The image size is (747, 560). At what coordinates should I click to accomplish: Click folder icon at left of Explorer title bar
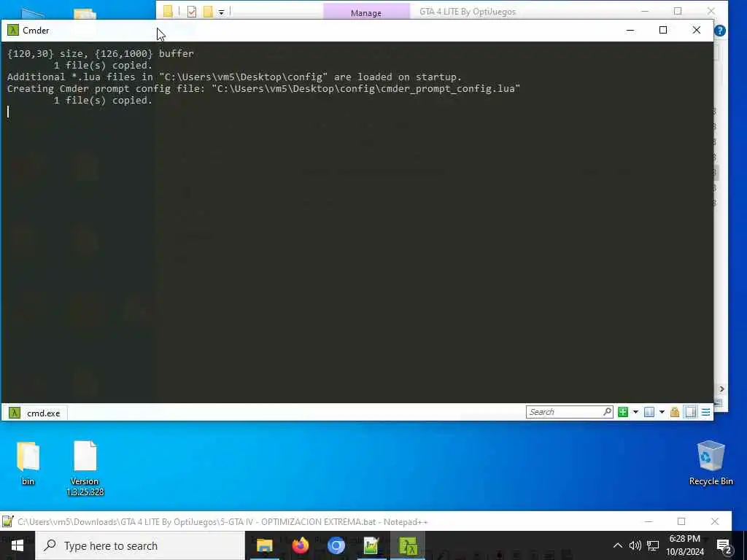click(168, 11)
